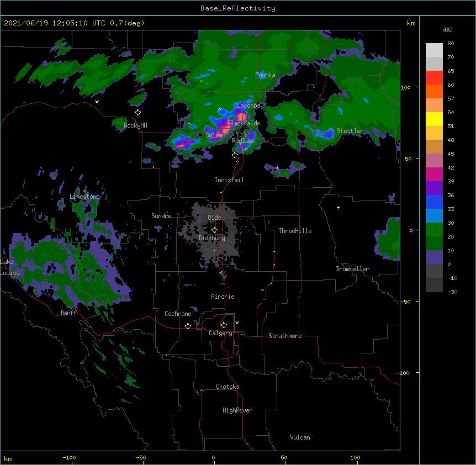This screenshot has width=476, height=465.
Task: Click the dBZ legend heading
Action: click(x=447, y=30)
